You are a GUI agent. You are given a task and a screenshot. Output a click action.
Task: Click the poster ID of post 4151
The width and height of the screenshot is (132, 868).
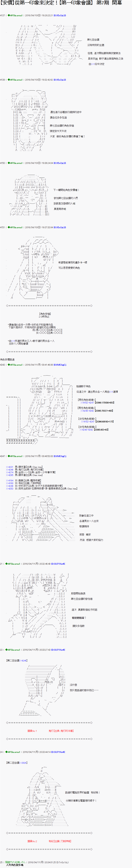click(60, 227)
